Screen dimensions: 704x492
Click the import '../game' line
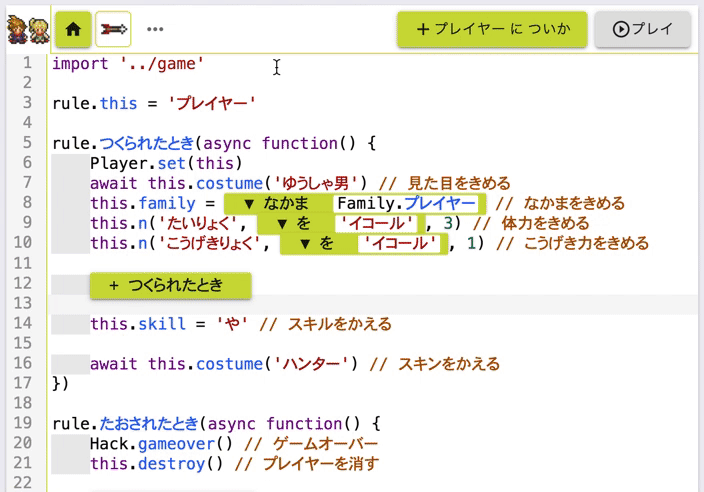coord(128,64)
